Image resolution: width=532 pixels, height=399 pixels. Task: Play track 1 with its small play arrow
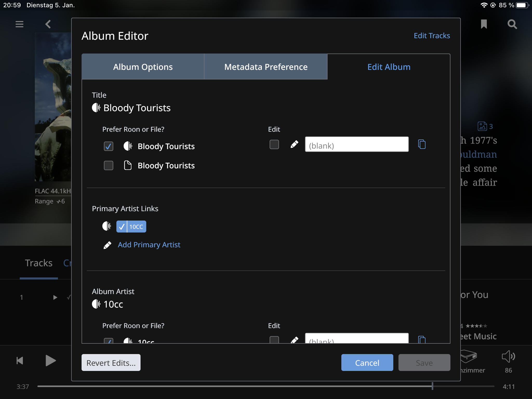pos(55,297)
